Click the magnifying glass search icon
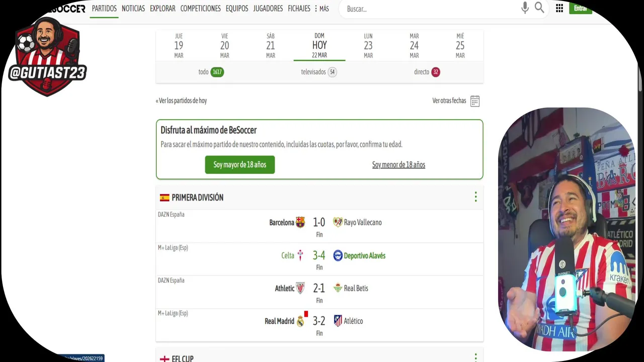 click(539, 8)
